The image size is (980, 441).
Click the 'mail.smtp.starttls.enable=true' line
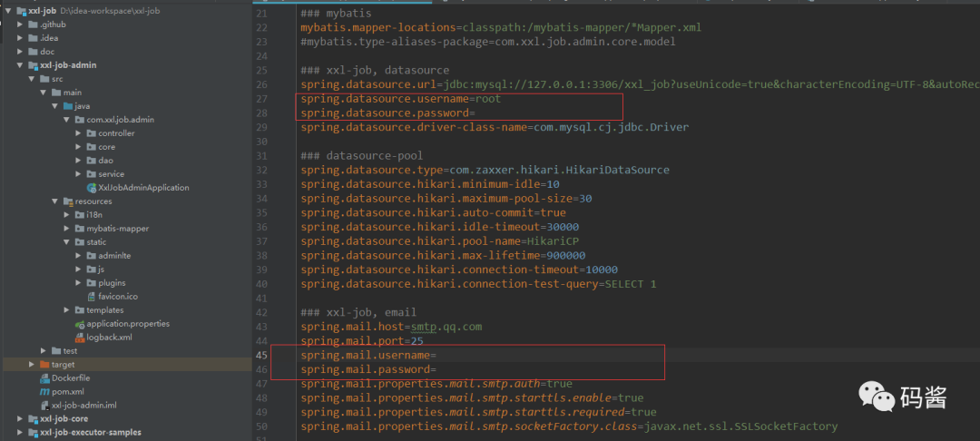472,398
